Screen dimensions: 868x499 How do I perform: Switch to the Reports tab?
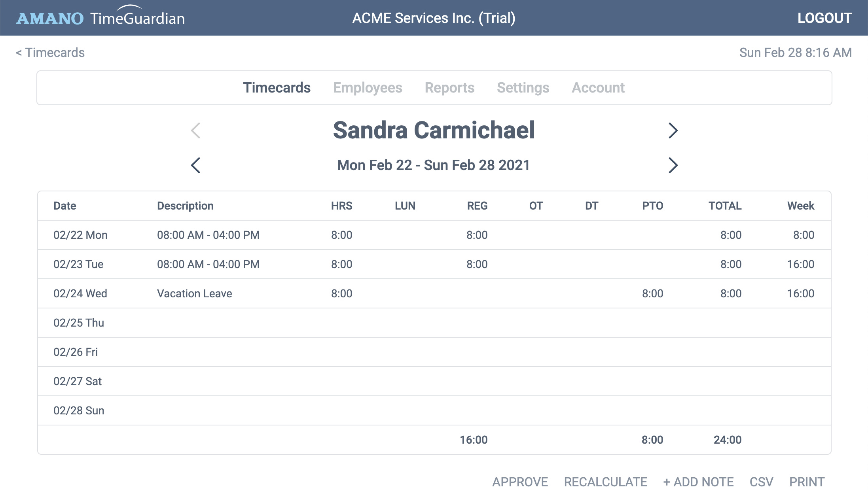(449, 88)
